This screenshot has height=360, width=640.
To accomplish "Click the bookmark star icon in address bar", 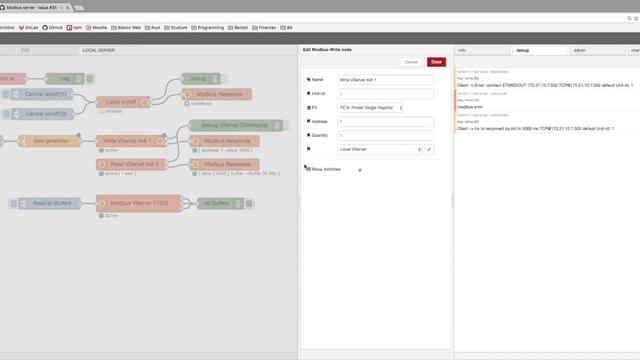I will [x=636, y=19].
